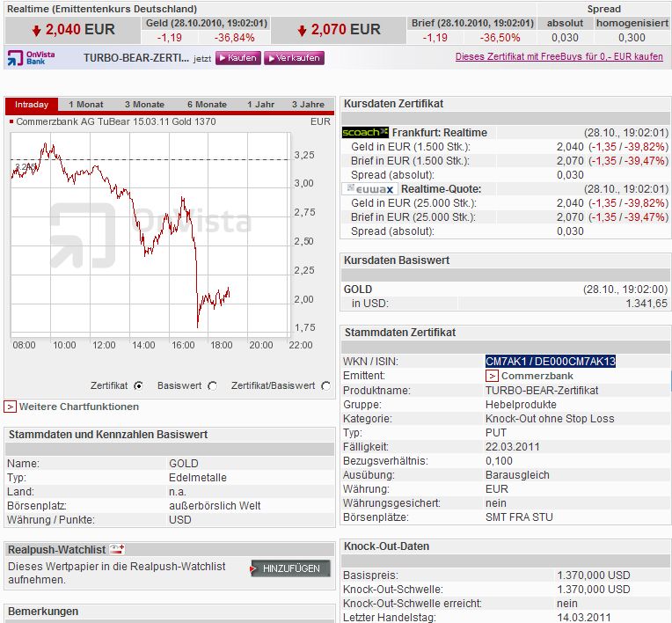Click the Fälligkeit date 22.03.2011
This screenshot has height=623, width=672.
[x=512, y=447]
